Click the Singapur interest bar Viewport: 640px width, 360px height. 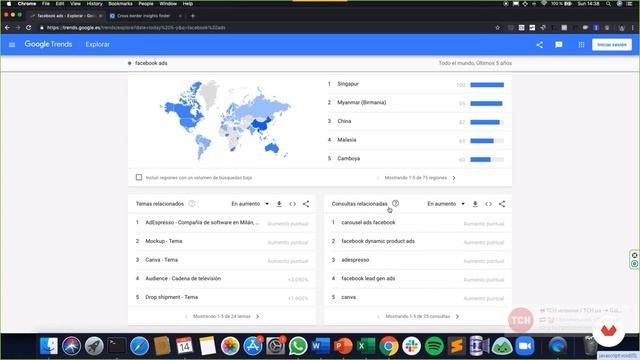pos(487,85)
